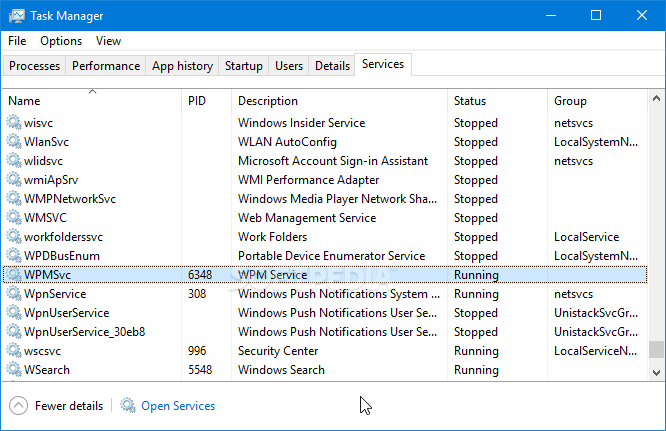Select the wmiApSrv service name
Screen dimensions: 666x431
pos(51,180)
